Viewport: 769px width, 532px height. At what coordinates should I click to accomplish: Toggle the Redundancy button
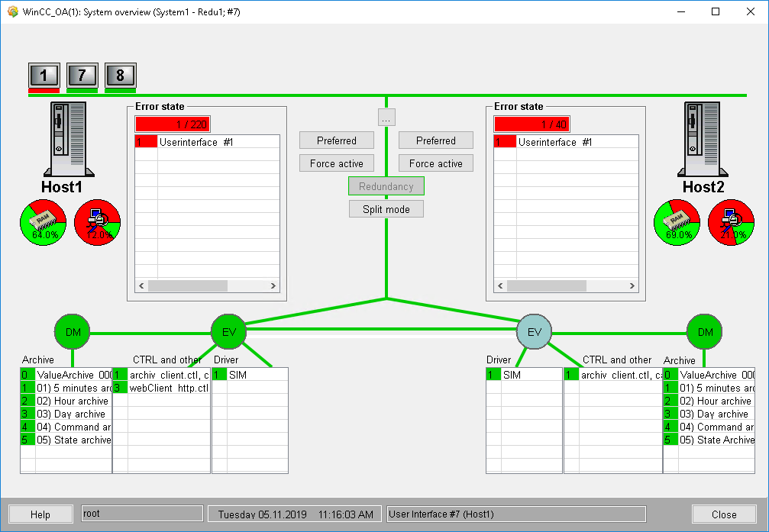(x=386, y=186)
